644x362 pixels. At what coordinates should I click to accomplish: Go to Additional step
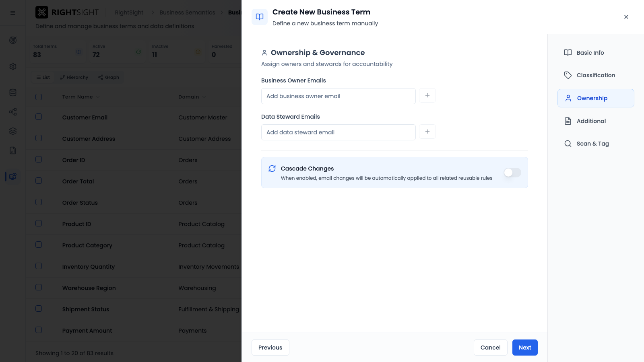596,121
